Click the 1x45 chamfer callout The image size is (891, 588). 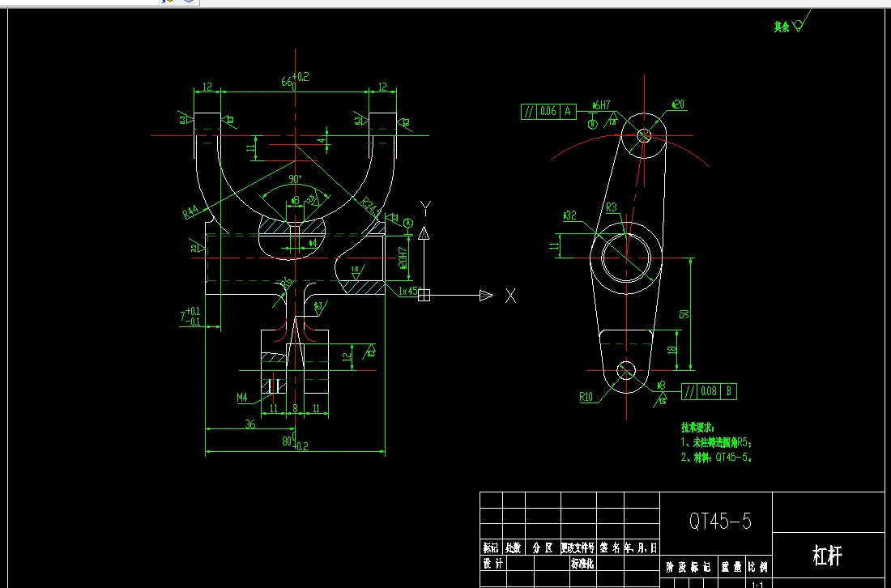click(x=408, y=291)
